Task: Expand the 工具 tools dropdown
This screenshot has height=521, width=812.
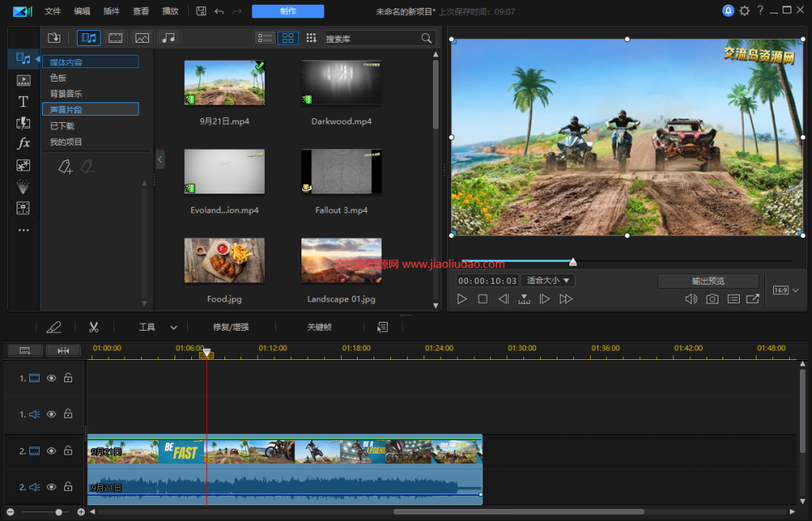Action: pyautogui.click(x=174, y=328)
